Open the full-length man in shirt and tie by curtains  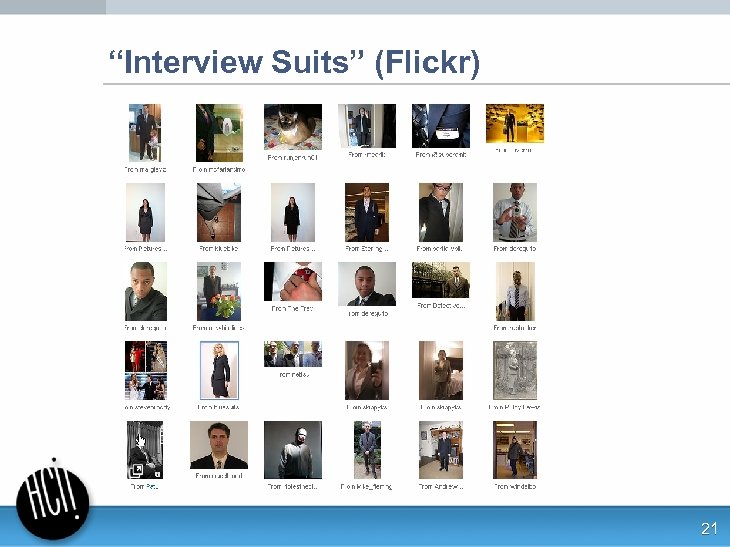[515, 291]
